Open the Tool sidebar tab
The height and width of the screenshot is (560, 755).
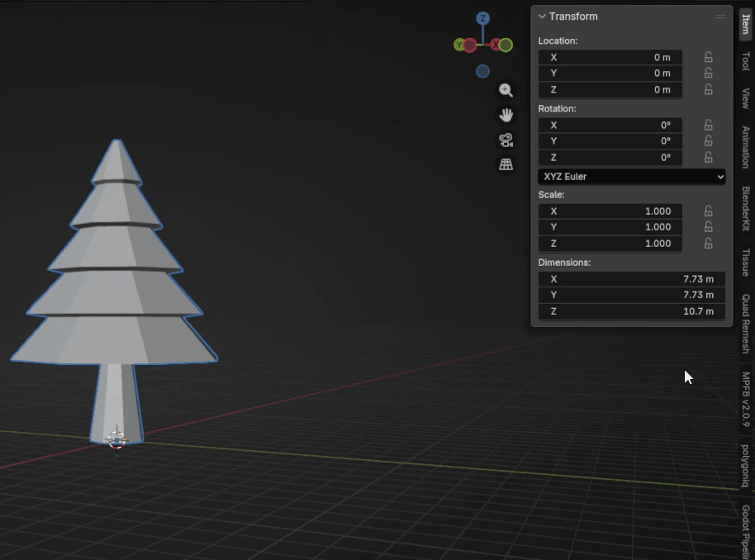pyautogui.click(x=745, y=61)
